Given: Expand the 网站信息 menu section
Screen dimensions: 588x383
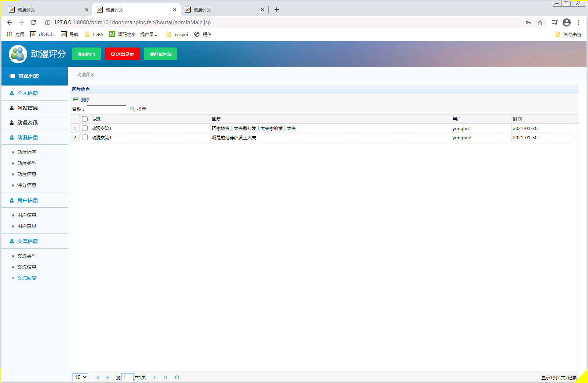Looking at the screenshot, I should click(x=35, y=108).
